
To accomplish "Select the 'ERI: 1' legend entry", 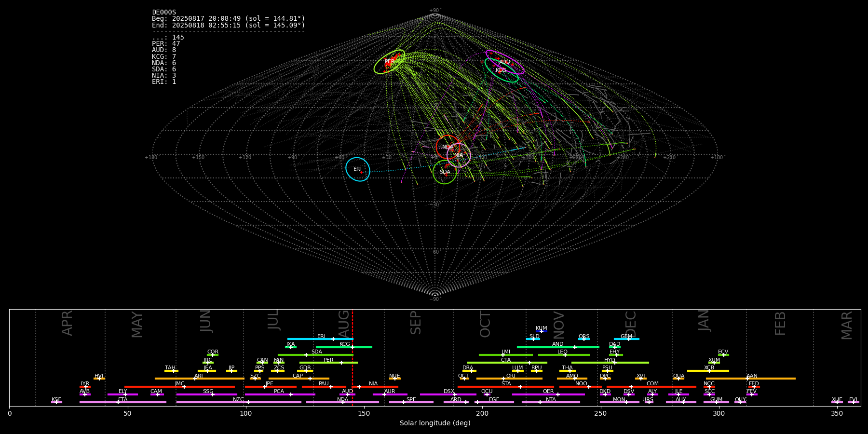I will tap(164, 82).
